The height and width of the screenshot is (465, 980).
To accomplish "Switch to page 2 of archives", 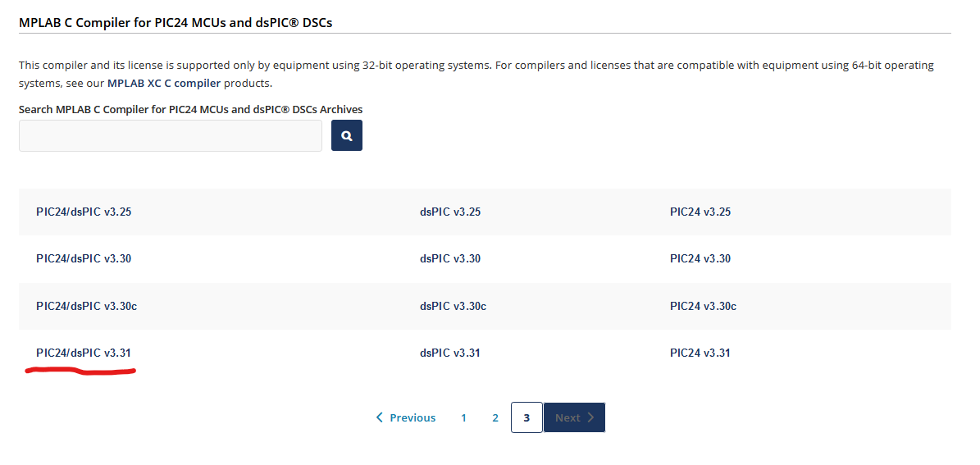I will point(495,417).
